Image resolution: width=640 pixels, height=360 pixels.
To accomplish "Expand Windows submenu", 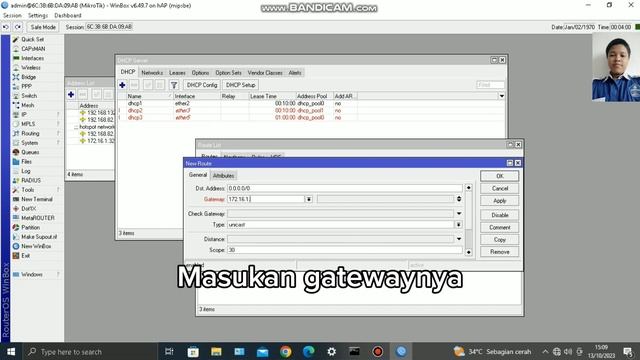I will (x=37, y=274).
